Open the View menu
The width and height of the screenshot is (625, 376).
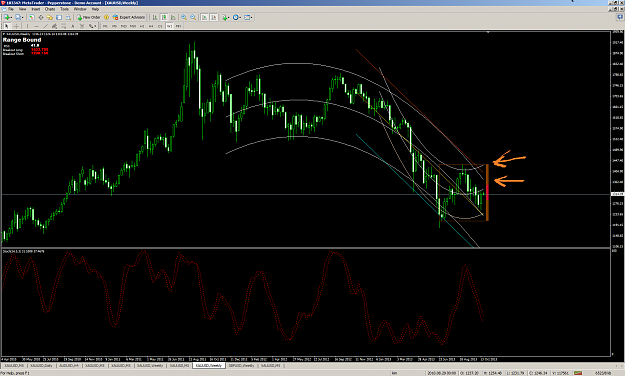[23, 9]
